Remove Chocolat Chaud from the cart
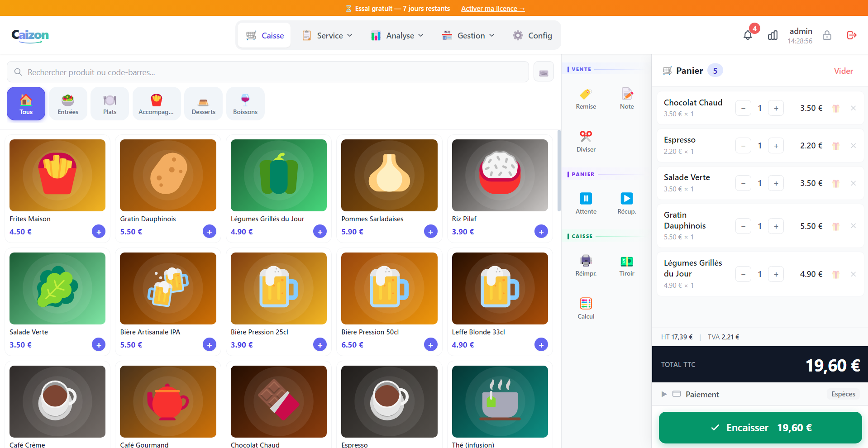Viewport: 868px width, 448px height. 853,108
